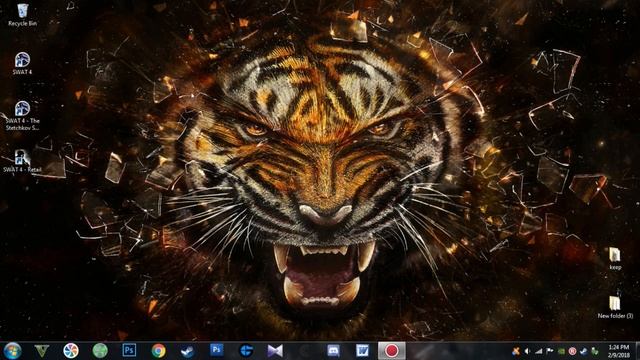Open Visual Studio from the taskbar
The width and height of the screenshot is (640, 360).
tap(275, 351)
